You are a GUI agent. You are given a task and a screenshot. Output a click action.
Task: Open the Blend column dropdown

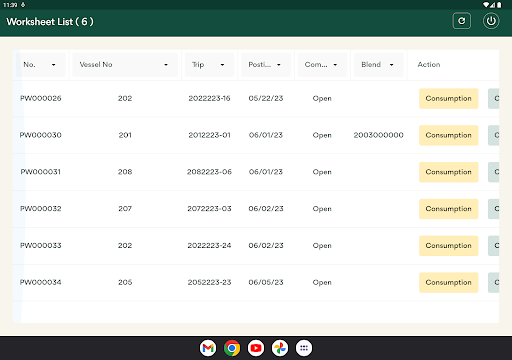click(x=378, y=65)
